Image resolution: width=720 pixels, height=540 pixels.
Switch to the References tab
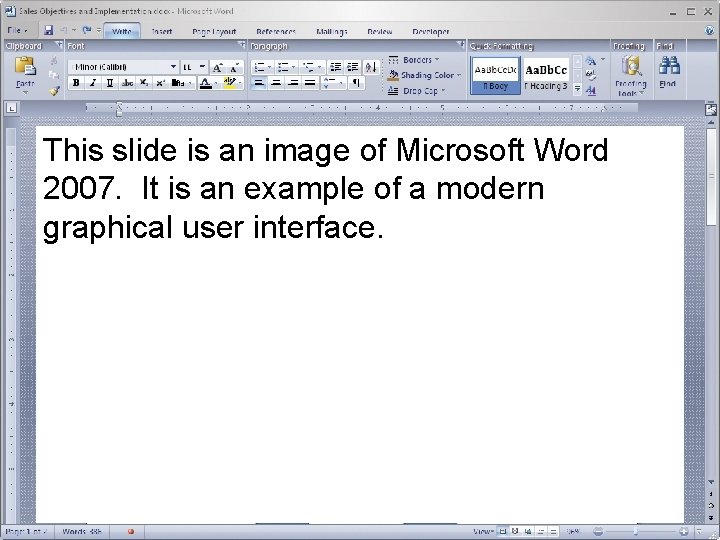click(x=276, y=32)
